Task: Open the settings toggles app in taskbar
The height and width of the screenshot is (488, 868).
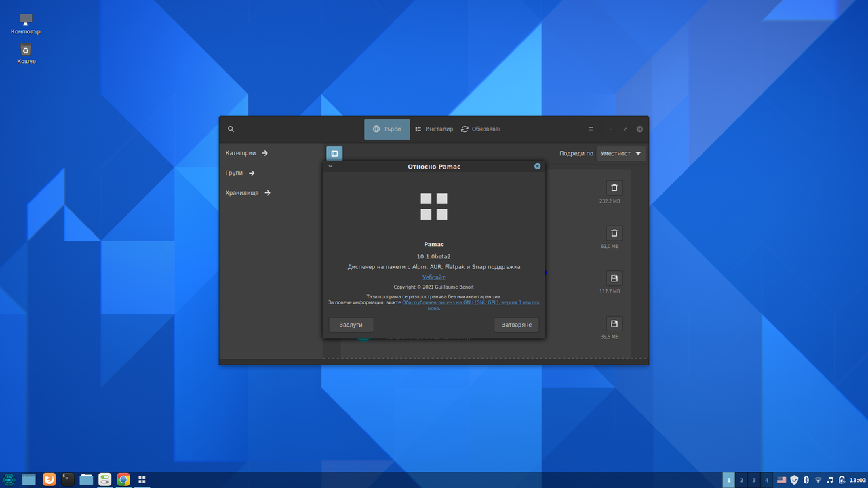Action: click(104, 480)
